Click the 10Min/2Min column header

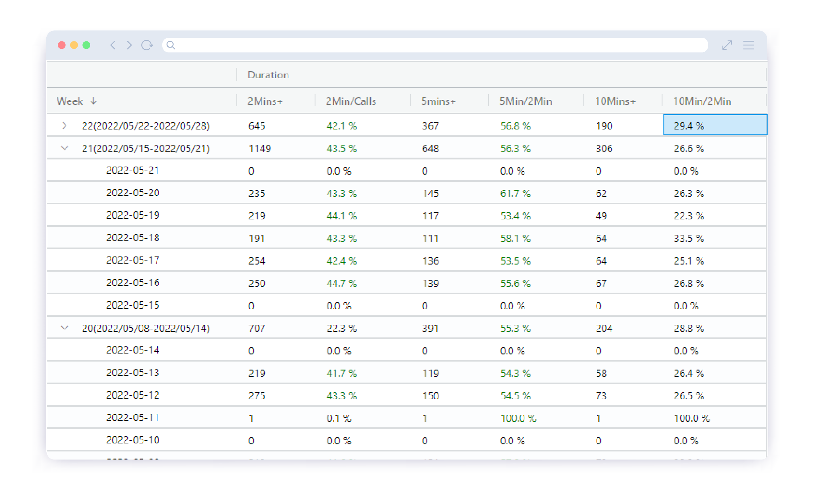click(x=702, y=101)
